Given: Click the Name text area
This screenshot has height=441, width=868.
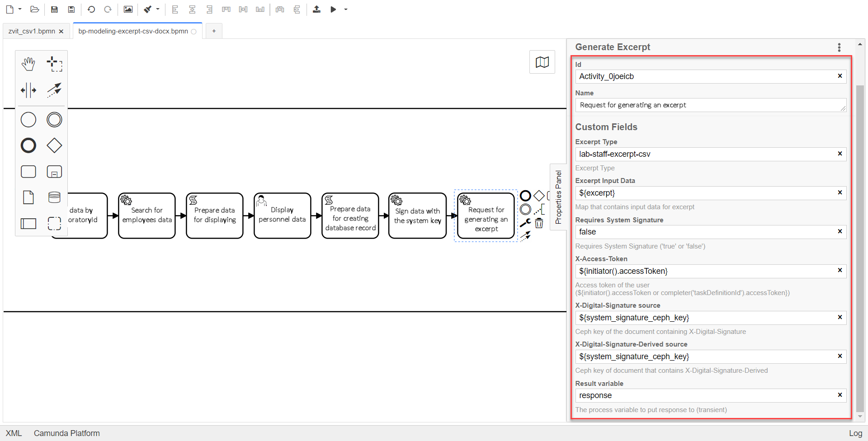Looking at the screenshot, I should (x=711, y=105).
